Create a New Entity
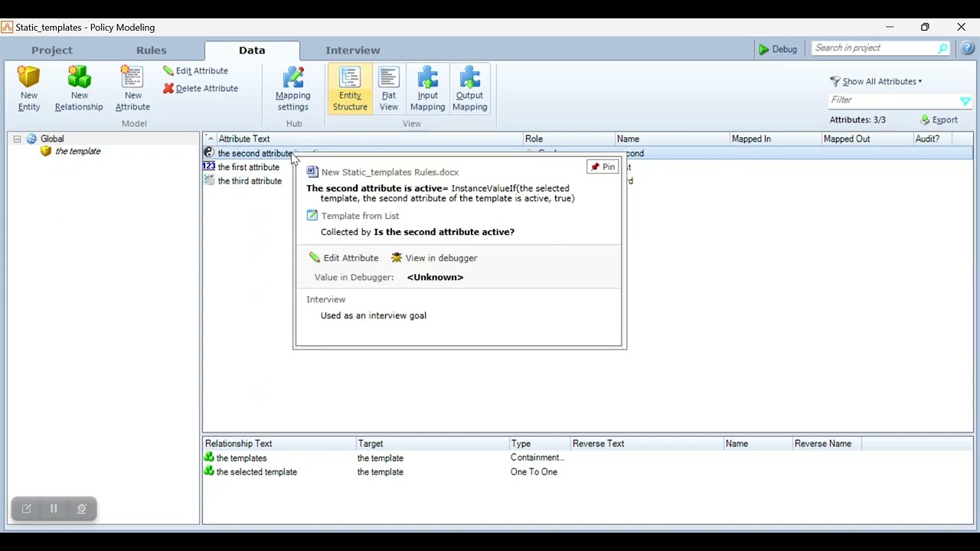The image size is (980, 551). [29, 89]
